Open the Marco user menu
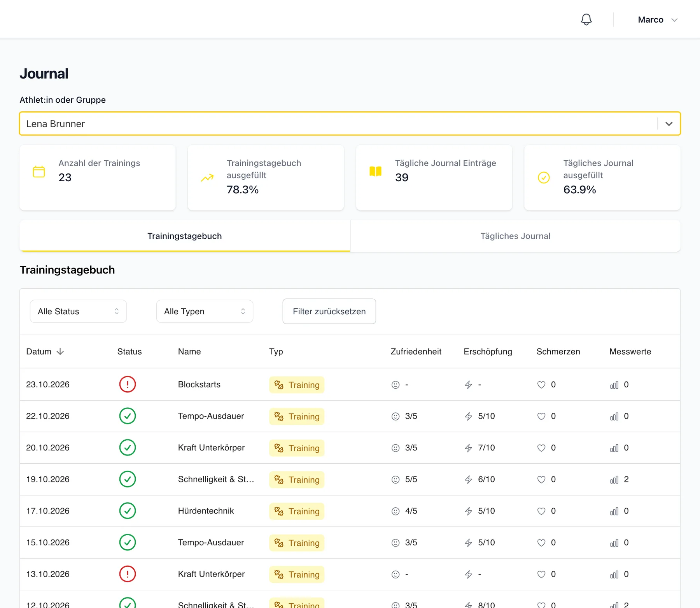Viewport: 700px width, 608px height. pyautogui.click(x=658, y=20)
